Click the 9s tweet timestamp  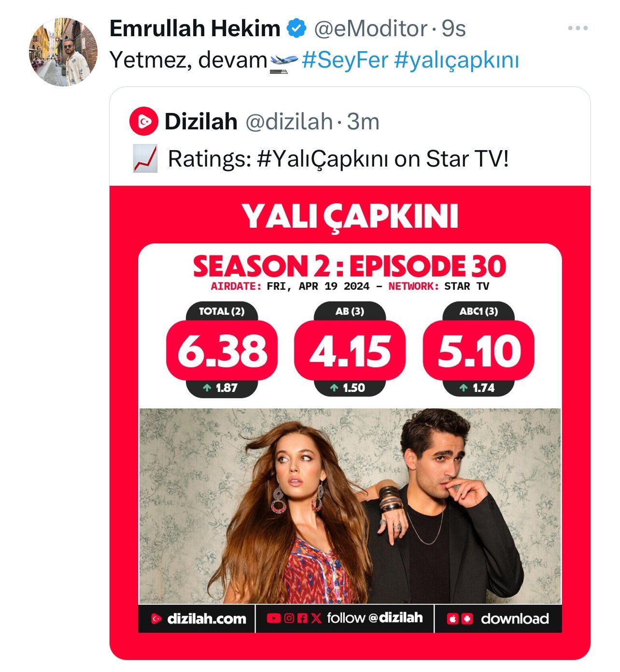pyautogui.click(x=453, y=28)
